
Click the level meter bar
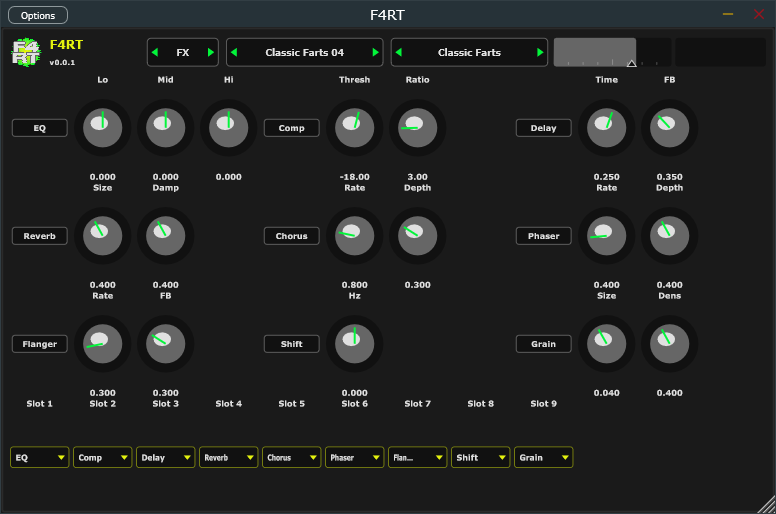[612, 52]
